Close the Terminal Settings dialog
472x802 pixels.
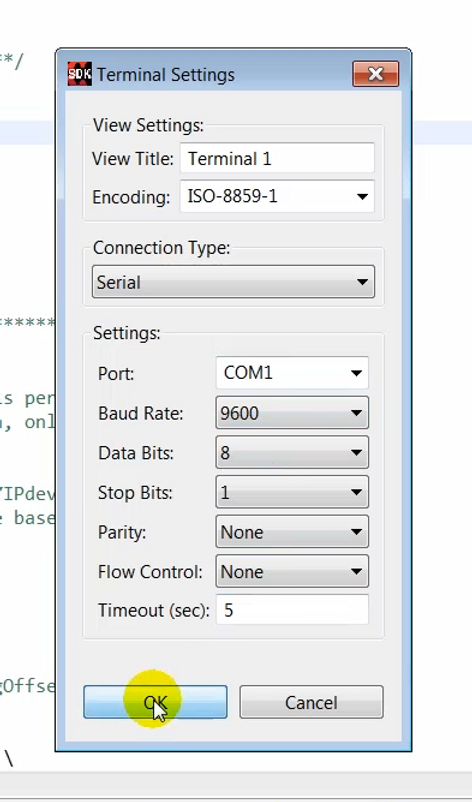coord(375,74)
